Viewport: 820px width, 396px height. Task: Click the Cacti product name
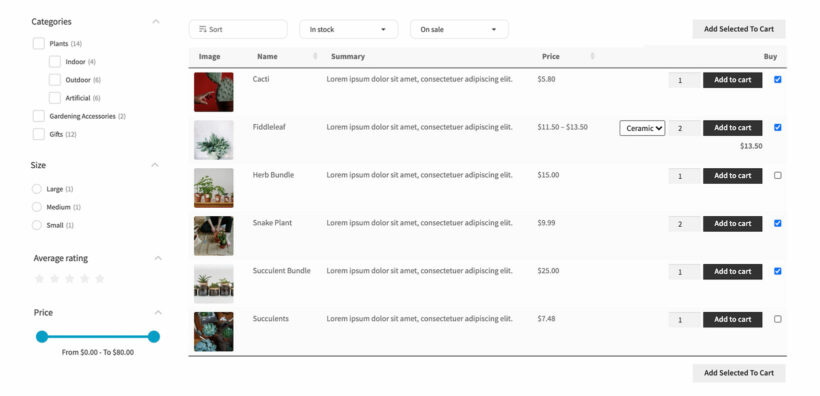[261, 79]
